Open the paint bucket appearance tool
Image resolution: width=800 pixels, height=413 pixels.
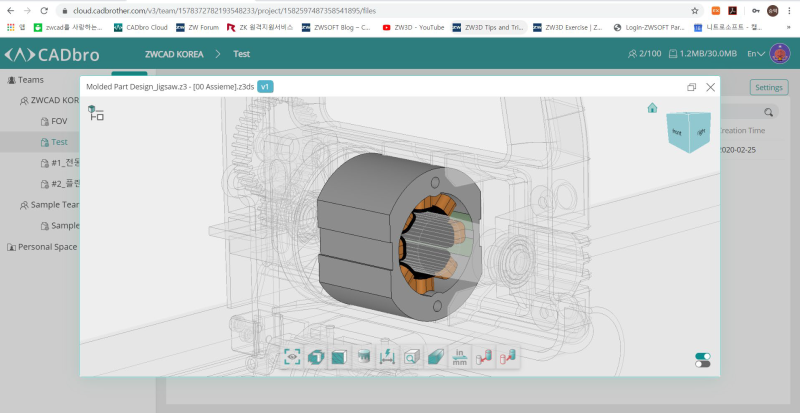pyautogui.click(x=364, y=357)
